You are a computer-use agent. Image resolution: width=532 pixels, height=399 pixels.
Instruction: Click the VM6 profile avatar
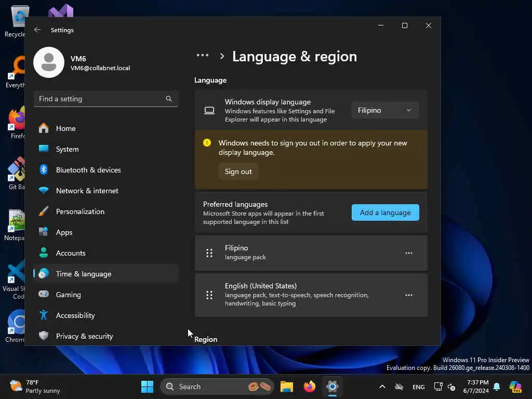click(x=49, y=62)
